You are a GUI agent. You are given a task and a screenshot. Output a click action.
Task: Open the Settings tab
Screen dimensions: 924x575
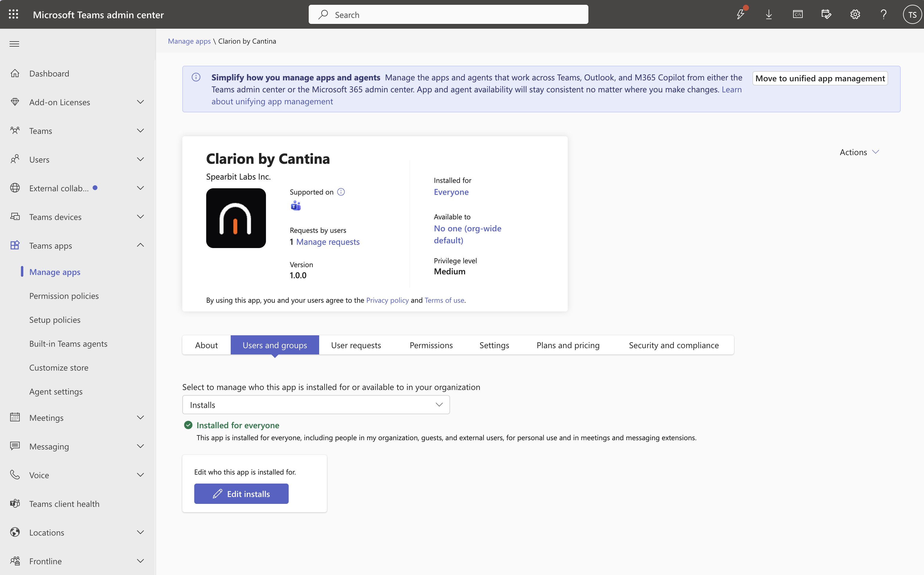click(494, 345)
